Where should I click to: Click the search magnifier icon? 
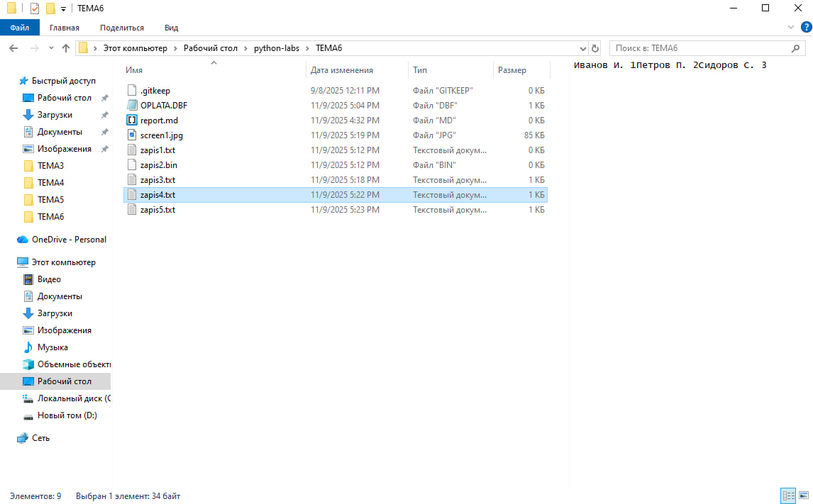(795, 48)
